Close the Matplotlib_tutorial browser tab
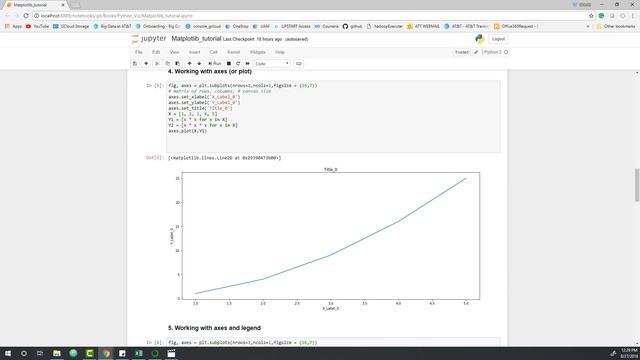 63,5
